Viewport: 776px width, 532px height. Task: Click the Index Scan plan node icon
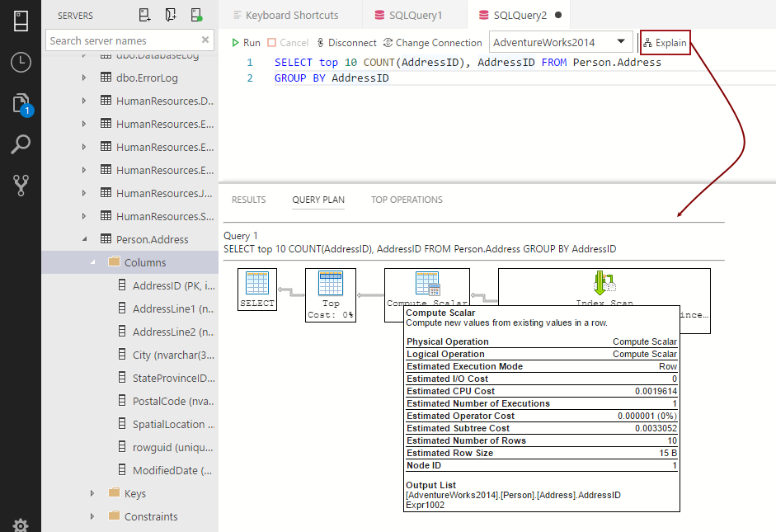pos(604,283)
